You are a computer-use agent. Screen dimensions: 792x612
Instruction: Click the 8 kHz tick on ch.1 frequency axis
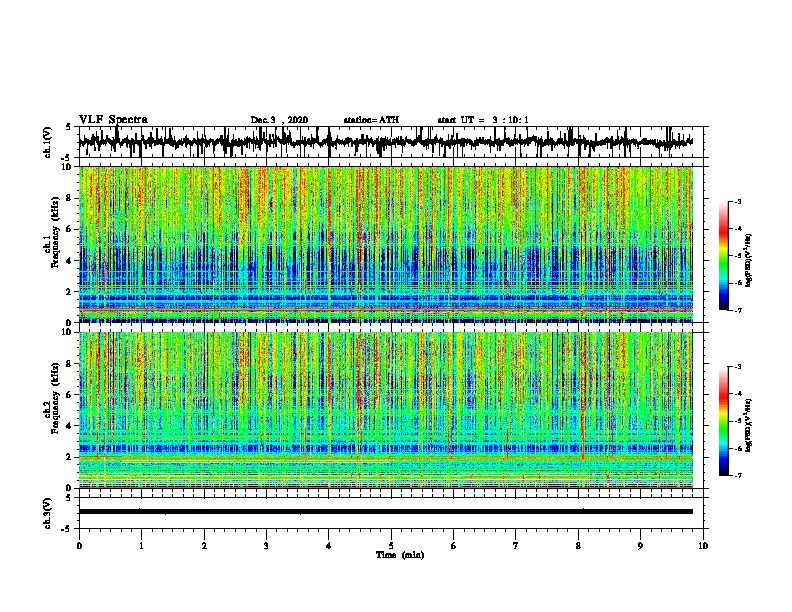(69, 198)
